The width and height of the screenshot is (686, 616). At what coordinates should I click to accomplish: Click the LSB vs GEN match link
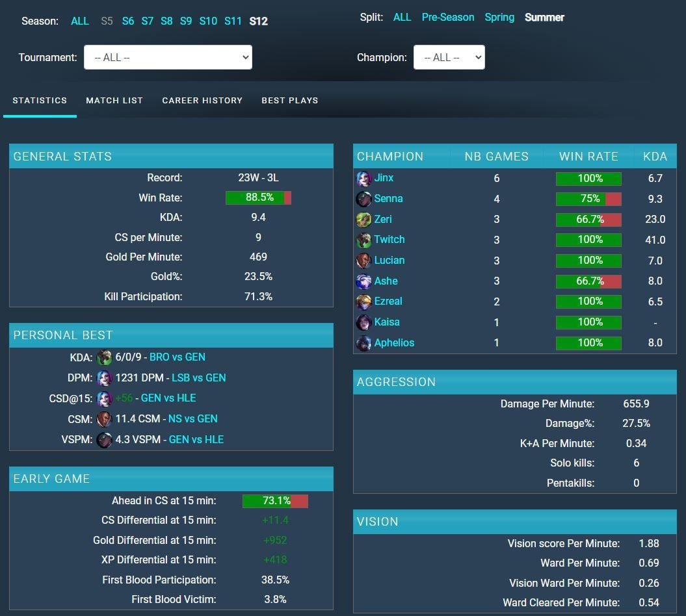198,378
